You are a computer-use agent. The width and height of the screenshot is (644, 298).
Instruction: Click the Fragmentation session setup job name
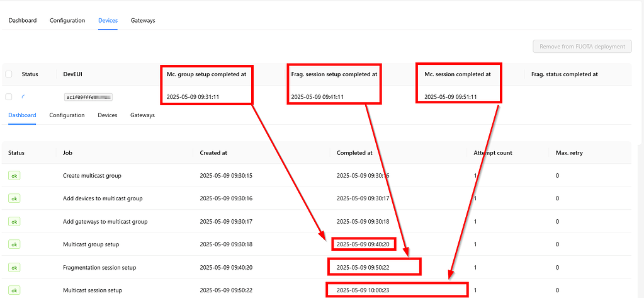tap(99, 267)
